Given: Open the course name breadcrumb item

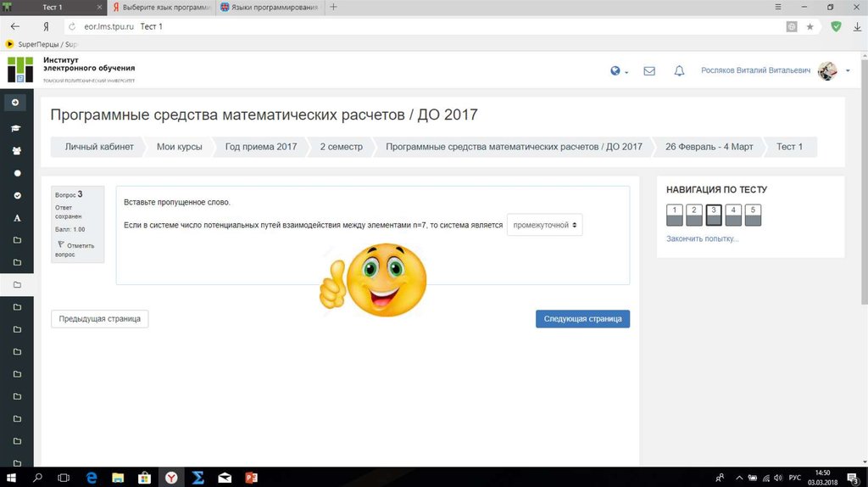Looking at the screenshot, I should click(514, 147).
